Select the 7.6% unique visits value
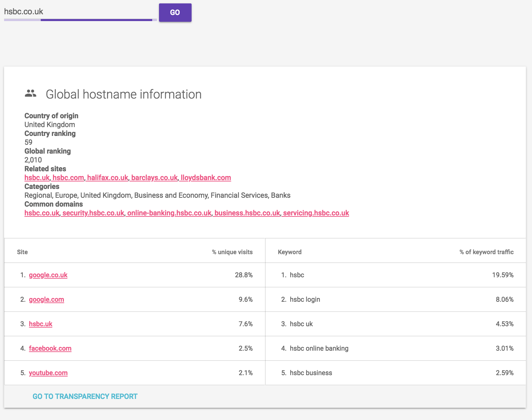Image resolution: width=532 pixels, height=420 pixels. 246,324
